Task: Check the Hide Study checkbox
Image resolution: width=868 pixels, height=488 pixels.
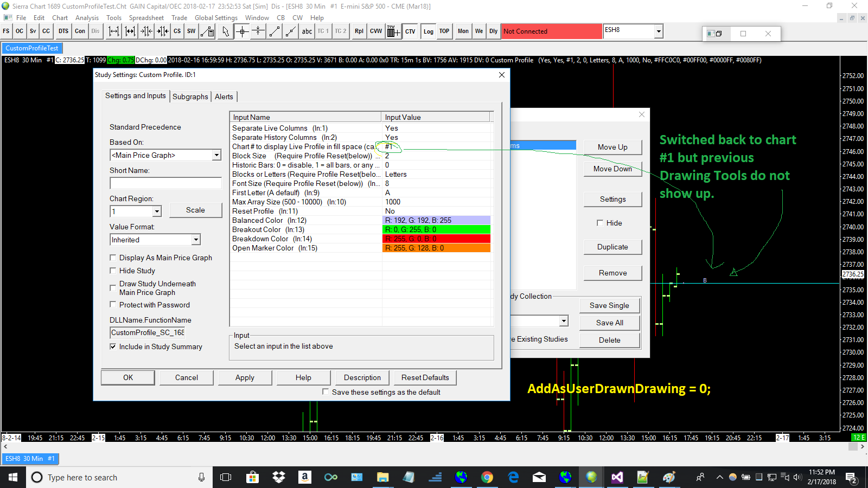Action: click(113, 271)
